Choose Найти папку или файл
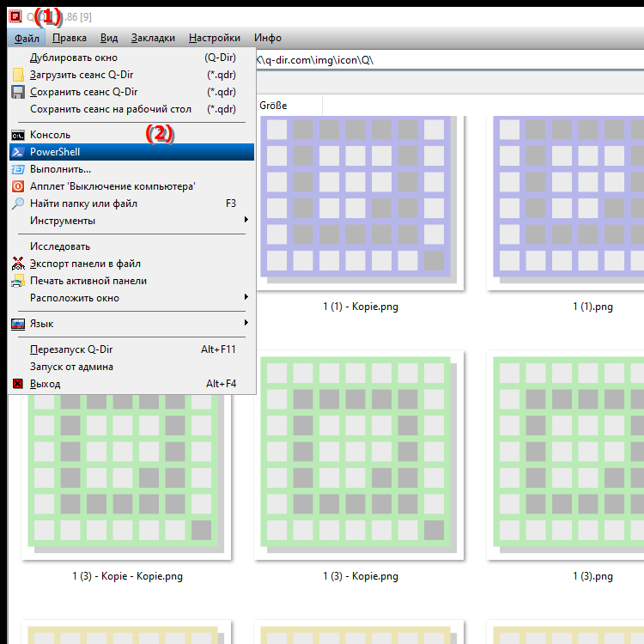 [x=132, y=204]
